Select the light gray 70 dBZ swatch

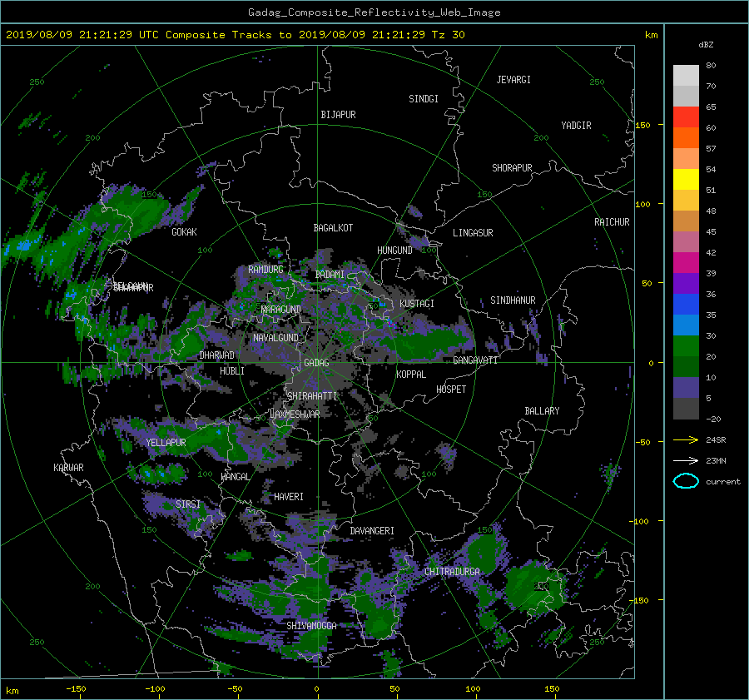(686, 76)
